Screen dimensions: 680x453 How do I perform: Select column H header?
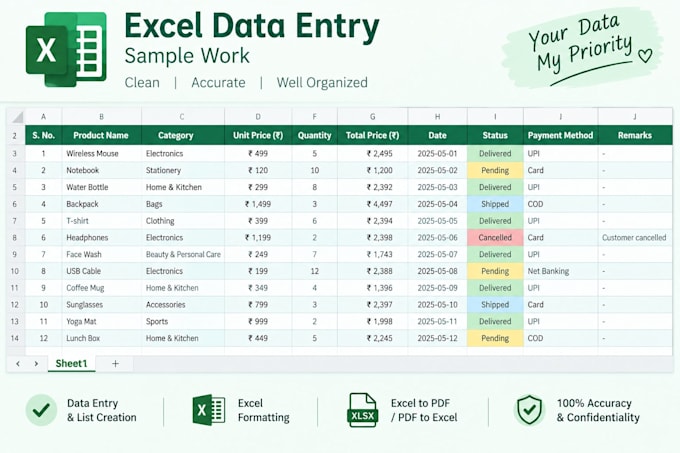(438, 117)
